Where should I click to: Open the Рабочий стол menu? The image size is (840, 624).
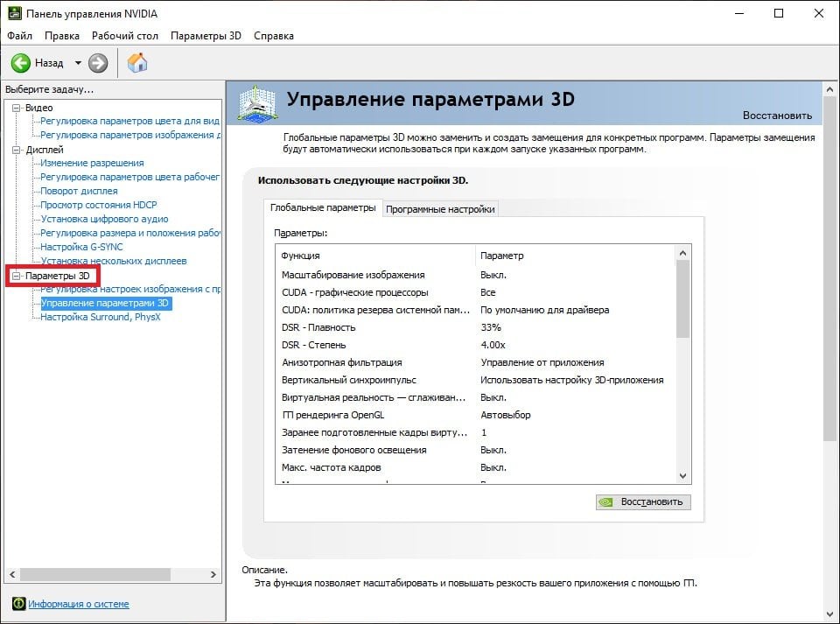(x=125, y=36)
